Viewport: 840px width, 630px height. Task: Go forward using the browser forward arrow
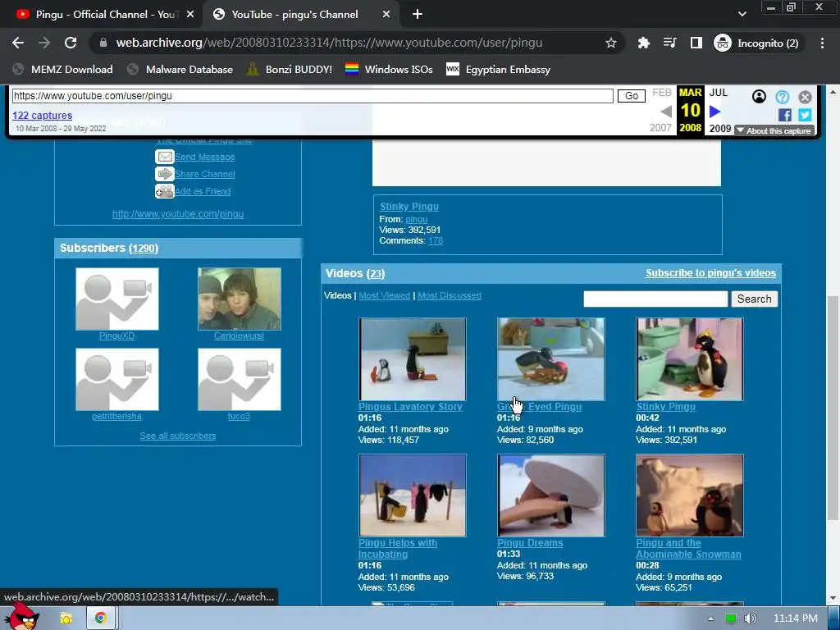tap(44, 43)
